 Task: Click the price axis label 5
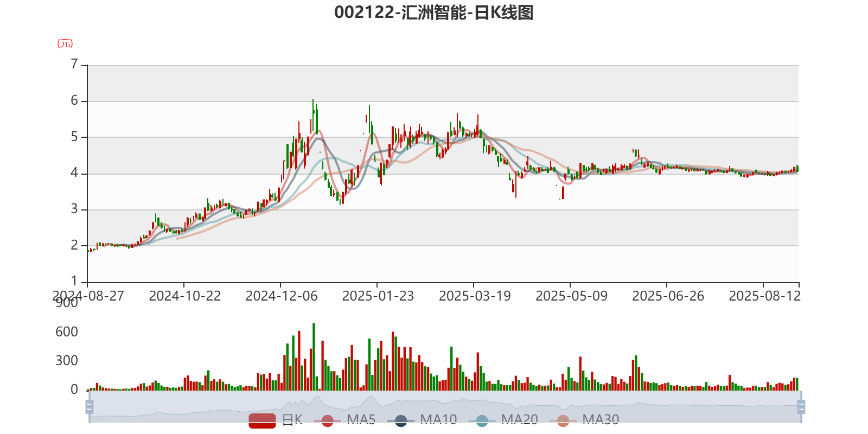click(74, 137)
